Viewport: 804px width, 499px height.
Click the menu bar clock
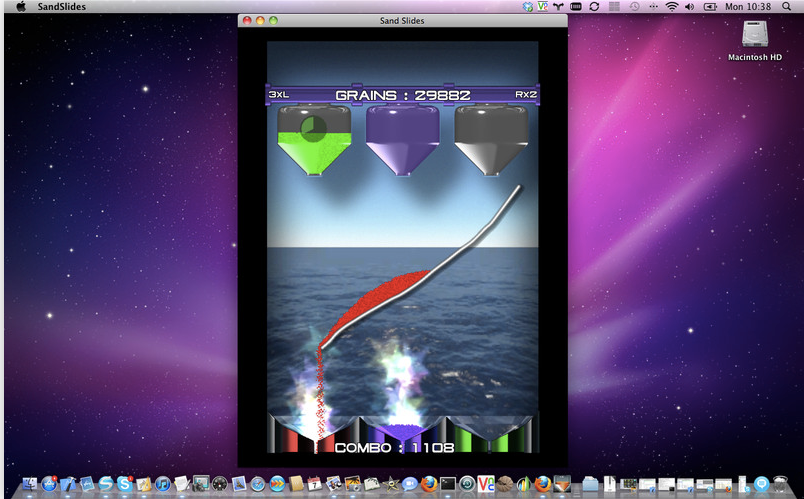click(x=747, y=7)
